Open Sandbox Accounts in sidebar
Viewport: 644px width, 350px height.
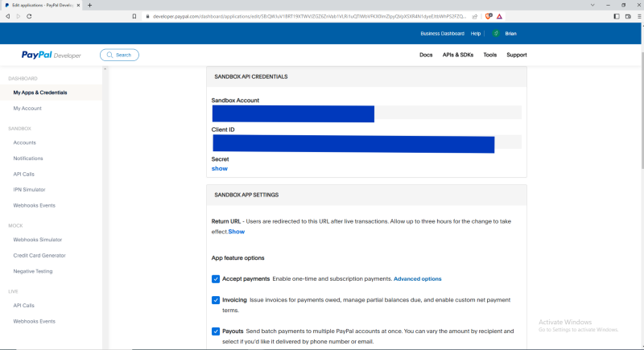point(25,142)
